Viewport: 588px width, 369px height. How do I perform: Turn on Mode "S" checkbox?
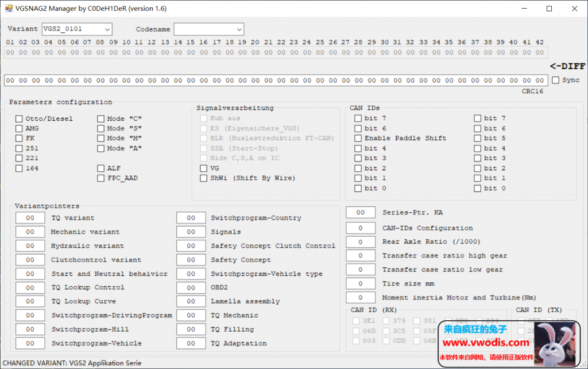101,129
